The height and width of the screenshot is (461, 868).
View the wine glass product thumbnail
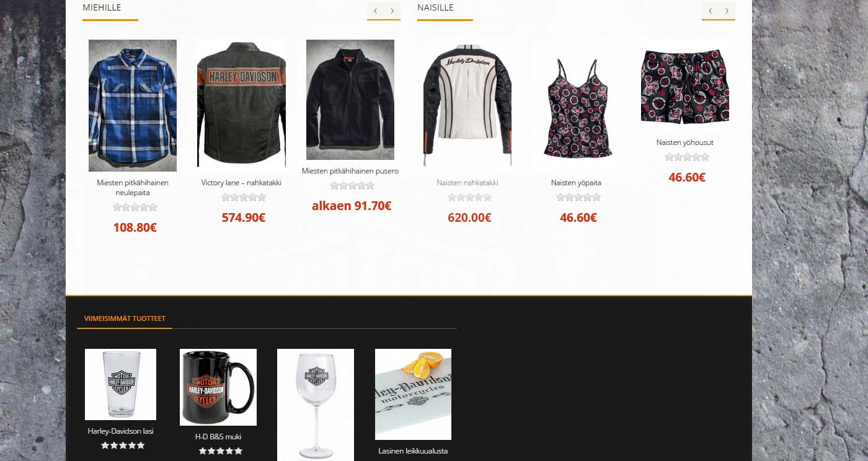point(316,405)
